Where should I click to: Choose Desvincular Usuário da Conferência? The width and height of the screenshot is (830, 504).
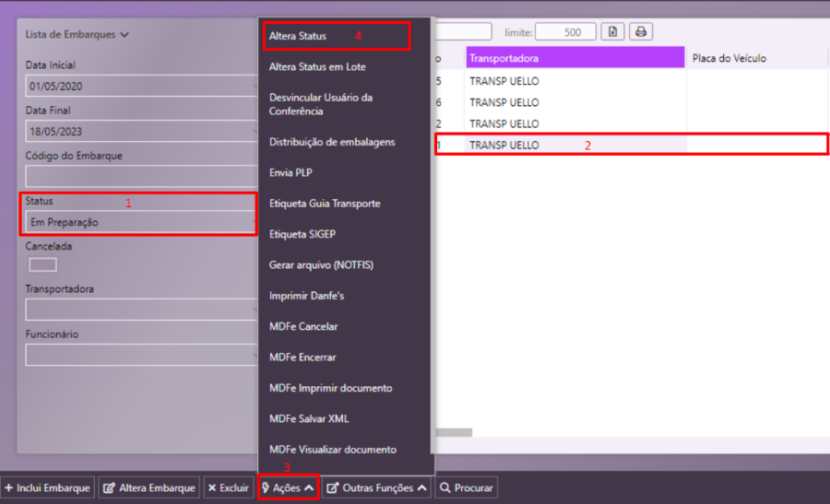point(321,104)
